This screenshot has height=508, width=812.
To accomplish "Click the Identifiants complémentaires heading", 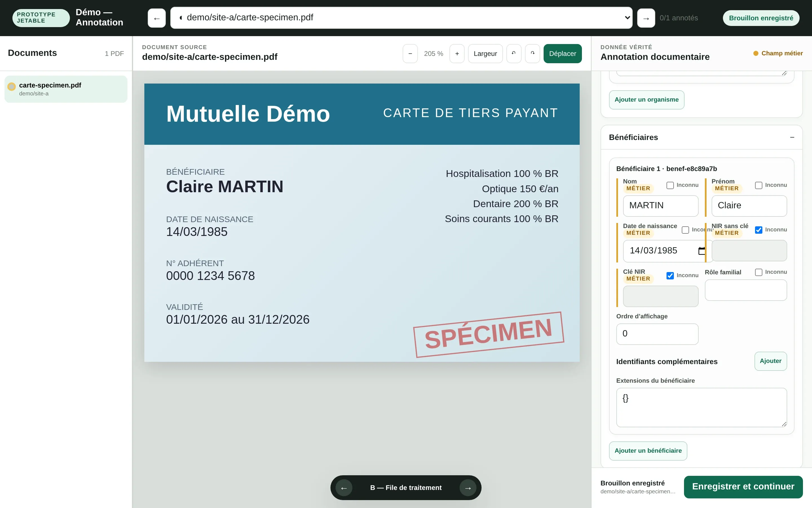I will click(x=667, y=362).
